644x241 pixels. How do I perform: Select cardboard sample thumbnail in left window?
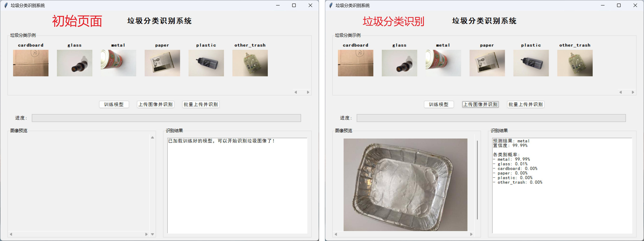click(x=31, y=63)
